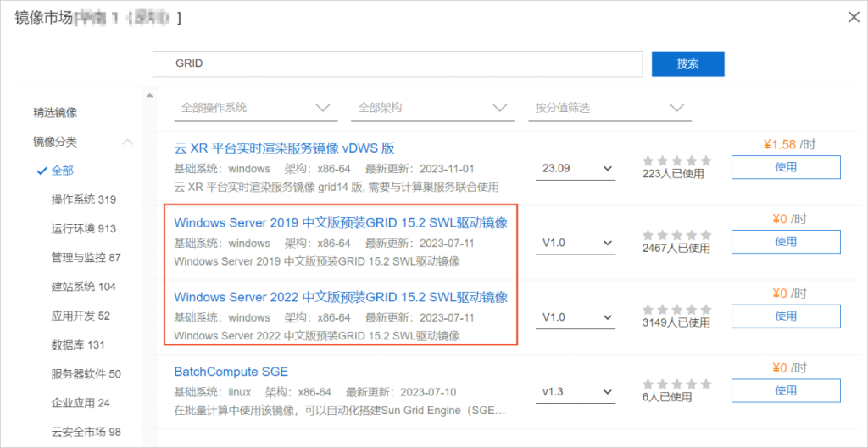Click the 3149人已使用 text

click(676, 322)
